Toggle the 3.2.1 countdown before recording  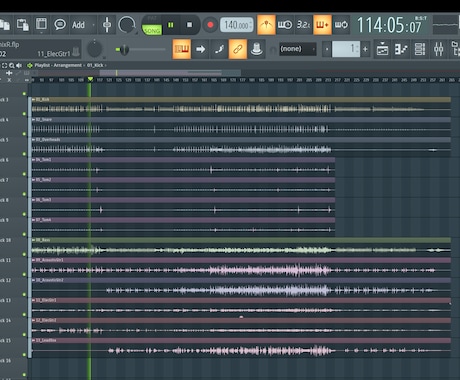tap(303, 25)
